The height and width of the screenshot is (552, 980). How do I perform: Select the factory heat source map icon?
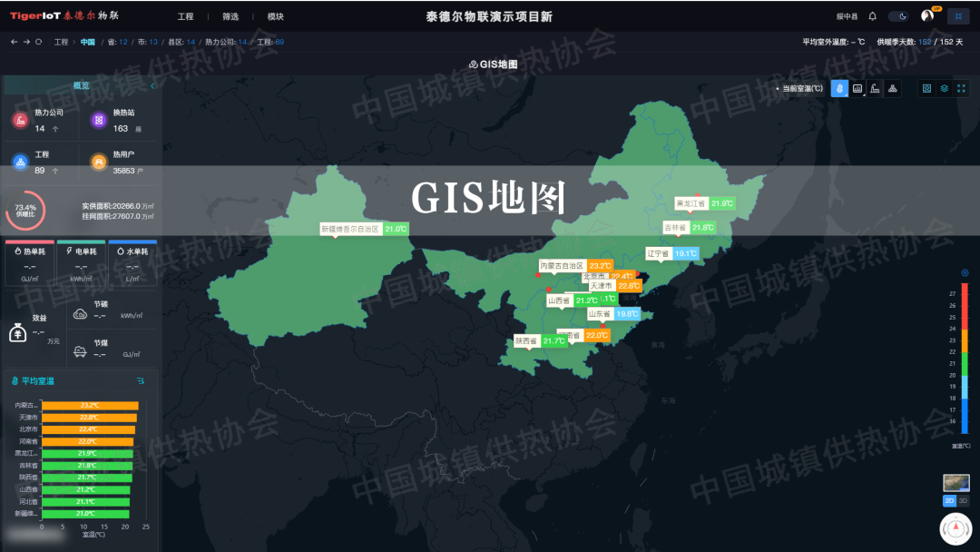coord(875,88)
